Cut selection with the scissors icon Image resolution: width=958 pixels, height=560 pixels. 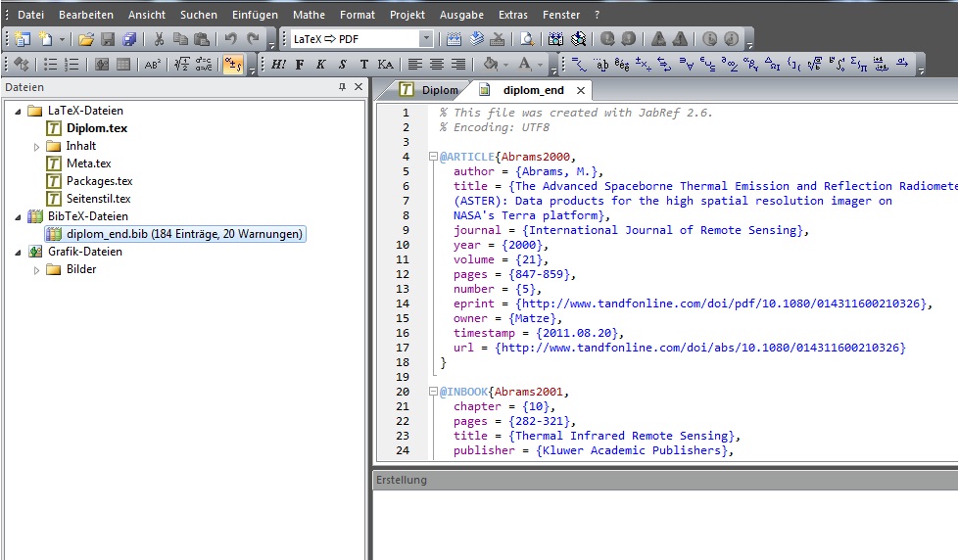[158, 39]
